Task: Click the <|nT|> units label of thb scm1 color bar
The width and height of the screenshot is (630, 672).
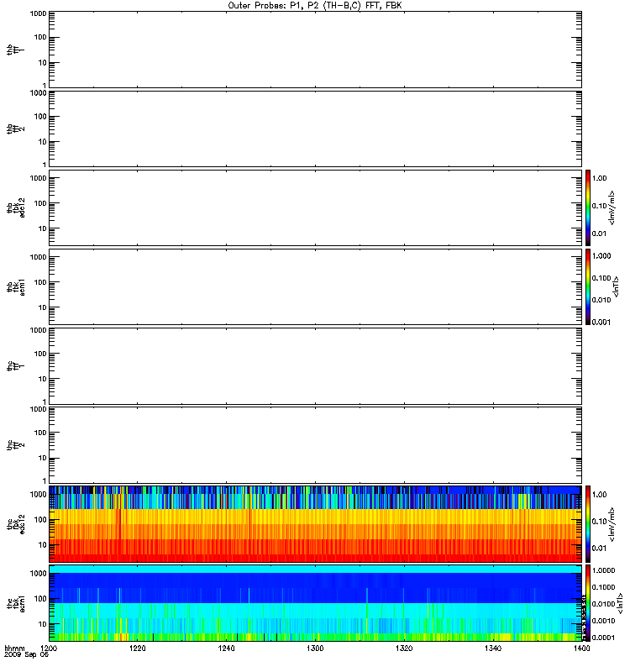Action: pyautogui.click(x=616, y=286)
